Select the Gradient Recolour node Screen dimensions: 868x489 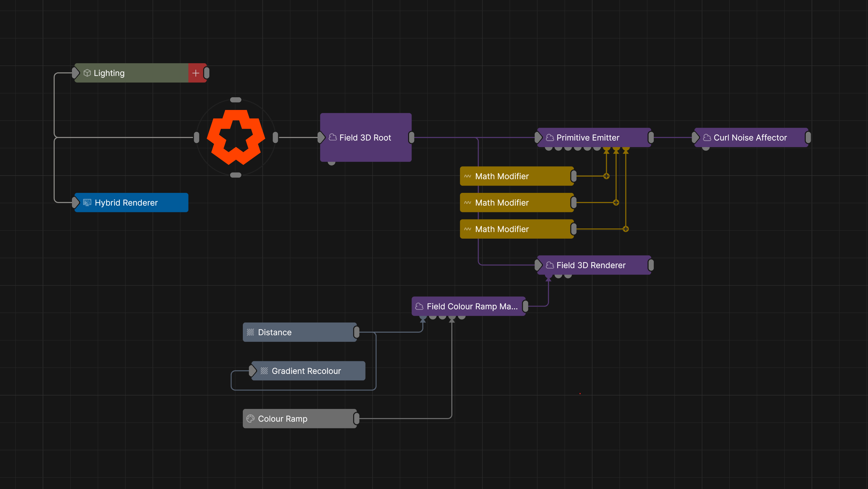[308, 371]
